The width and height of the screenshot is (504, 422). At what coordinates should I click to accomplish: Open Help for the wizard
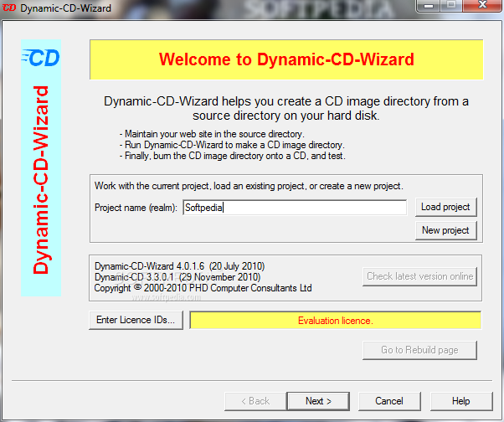pyautogui.click(x=461, y=401)
